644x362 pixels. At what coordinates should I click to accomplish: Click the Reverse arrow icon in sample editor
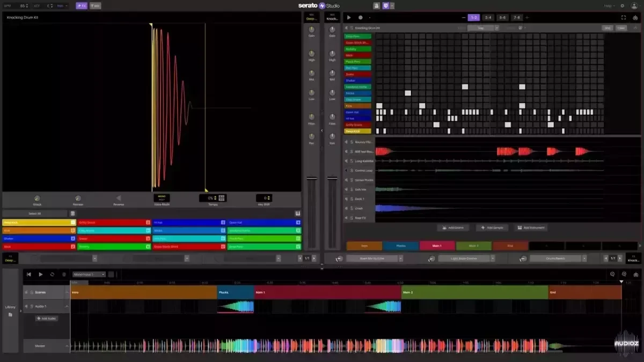(119, 198)
